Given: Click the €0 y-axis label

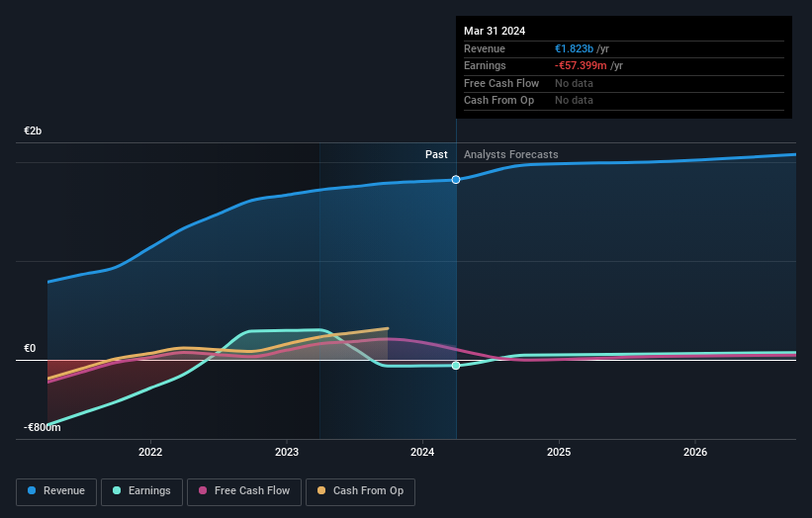Looking at the screenshot, I should tap(30, 348).
